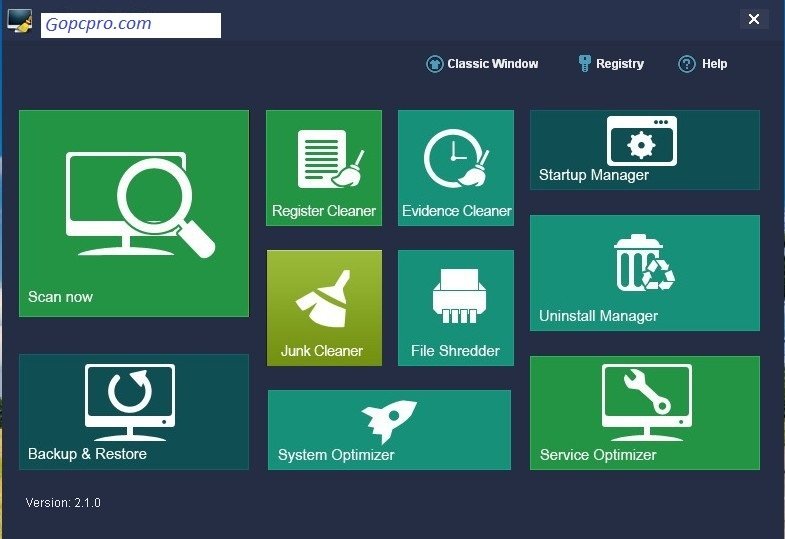
Task: Close the application window
Action: (x=753, y=19)
